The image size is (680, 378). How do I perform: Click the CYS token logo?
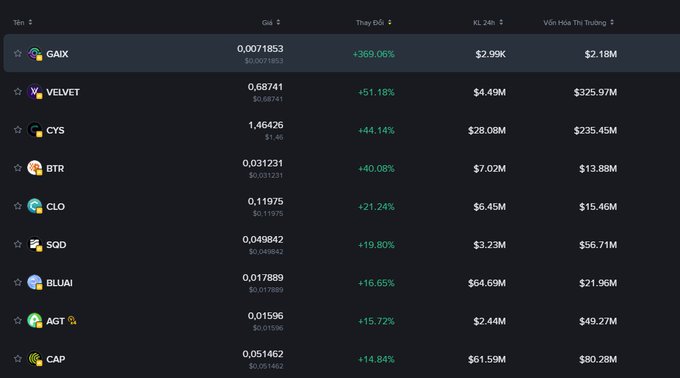tap(35, 130)
